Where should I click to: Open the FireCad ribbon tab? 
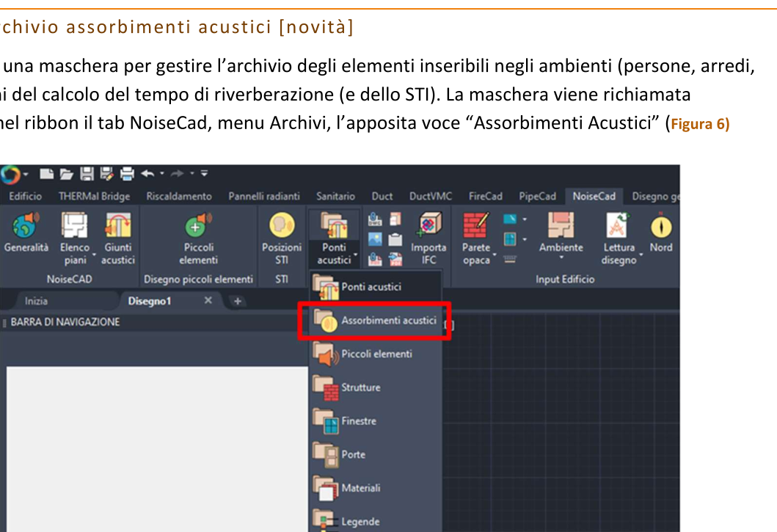[486, 197]
